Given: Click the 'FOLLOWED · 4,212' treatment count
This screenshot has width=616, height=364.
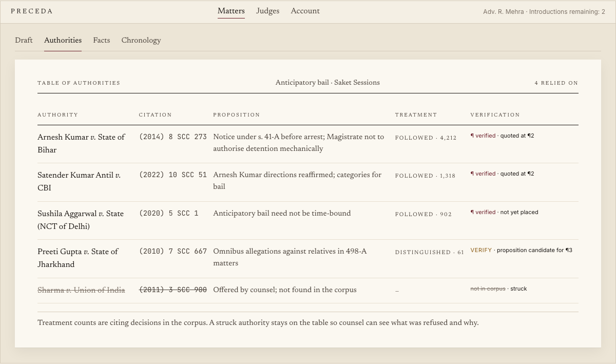Looking at the screenshot, I should (x=426, y=138).
